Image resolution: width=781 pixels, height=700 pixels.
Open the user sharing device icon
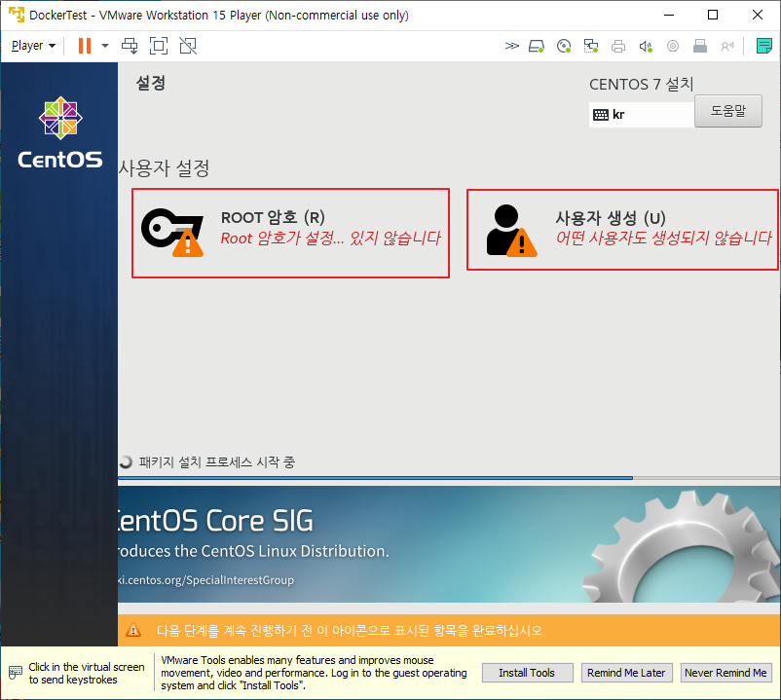(x=727, y=47)
